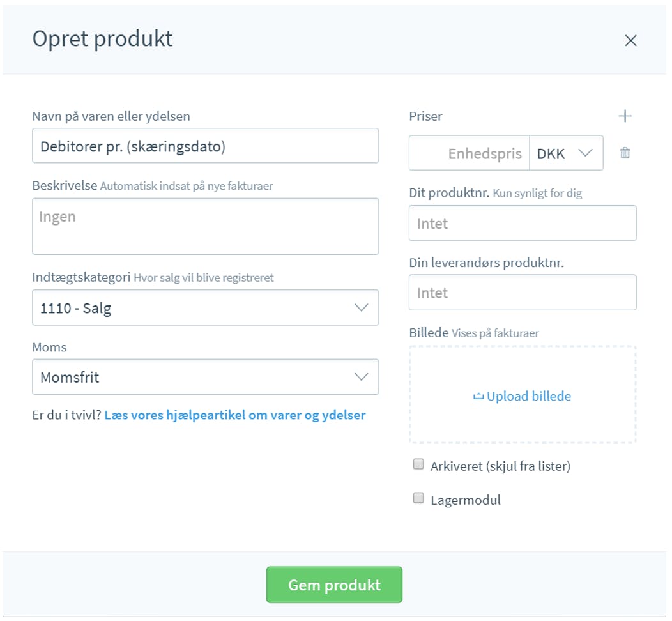
Task: Expand the Momsfrit VAT dropdown
Action: (x=205, y=377)
